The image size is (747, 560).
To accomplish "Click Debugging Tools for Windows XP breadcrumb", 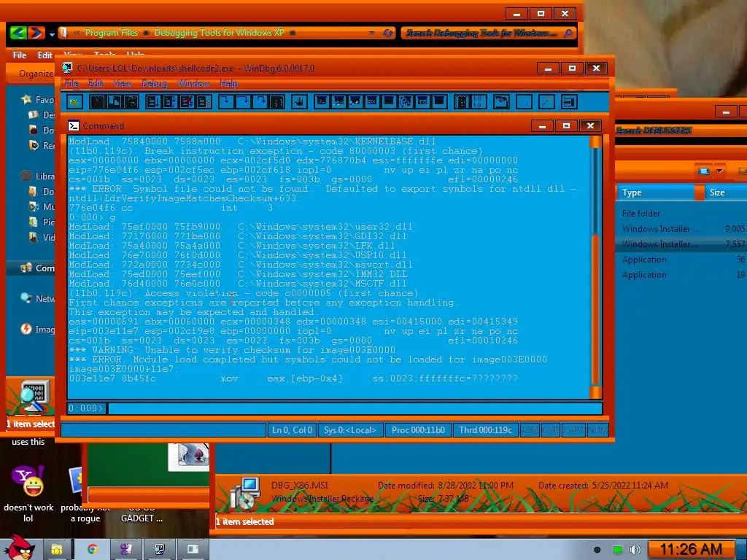I will pos(219,33).
